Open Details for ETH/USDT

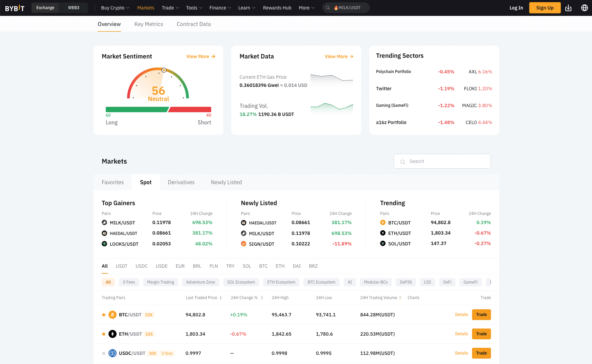462,334
